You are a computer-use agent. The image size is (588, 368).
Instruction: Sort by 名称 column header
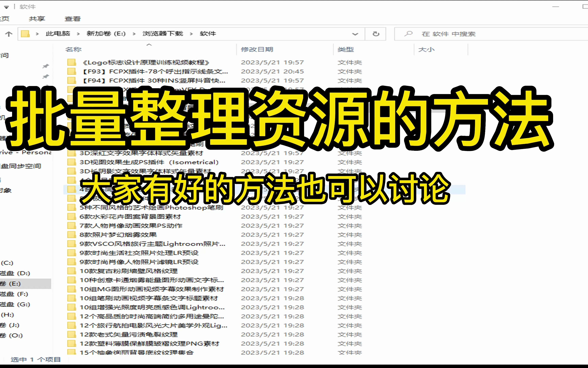73,49
